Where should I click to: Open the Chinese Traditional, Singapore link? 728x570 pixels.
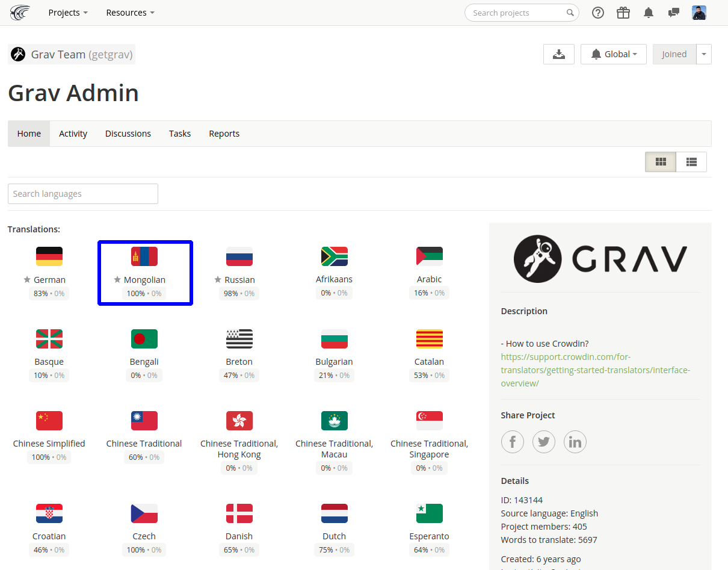tap(430, 449)
